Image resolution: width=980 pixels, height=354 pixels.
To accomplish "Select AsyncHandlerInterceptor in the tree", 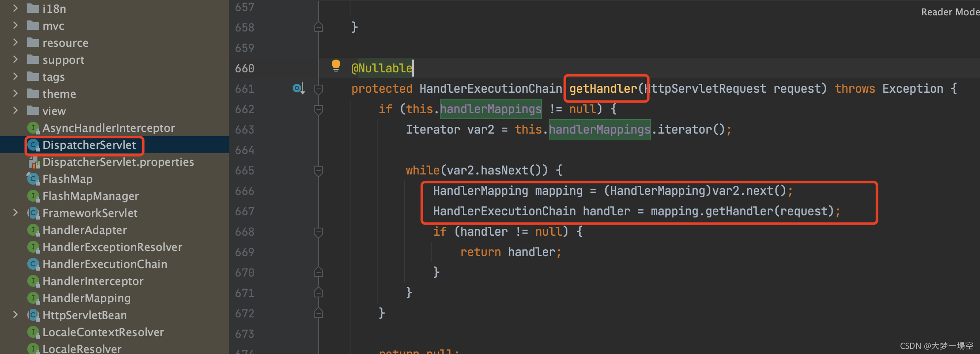I will tap(108, 128).
